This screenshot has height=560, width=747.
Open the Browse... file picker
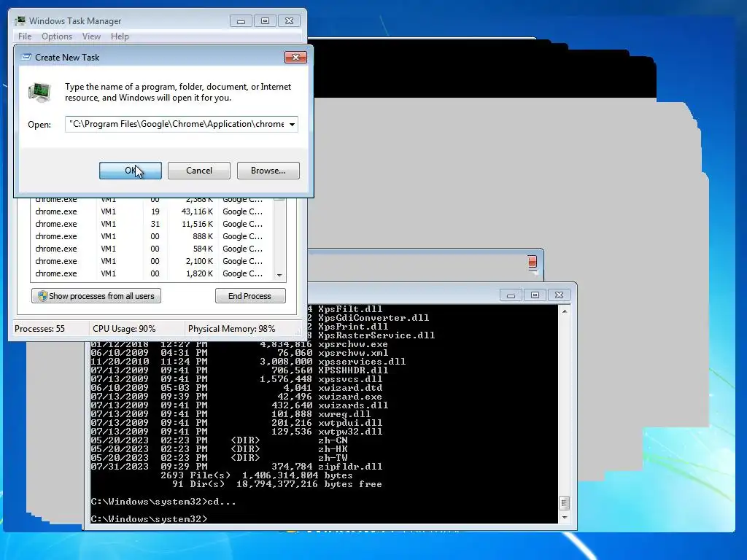pyautogui.click(x=268, y=171)
